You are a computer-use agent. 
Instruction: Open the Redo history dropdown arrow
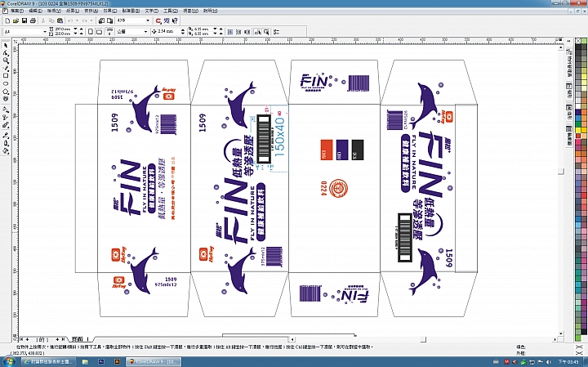tap(91, 20)
